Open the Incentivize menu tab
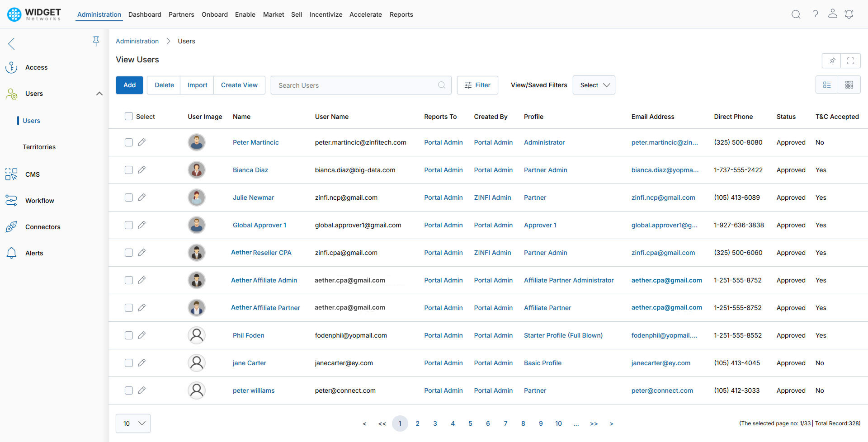The width and height of the screenshot is (868, 442). pyautogui.click(x=326, y=14)
